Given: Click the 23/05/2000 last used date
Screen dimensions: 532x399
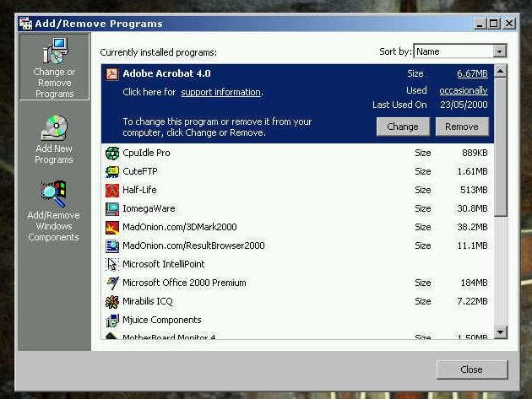Looking at the screenshot, I should point(464,105).
